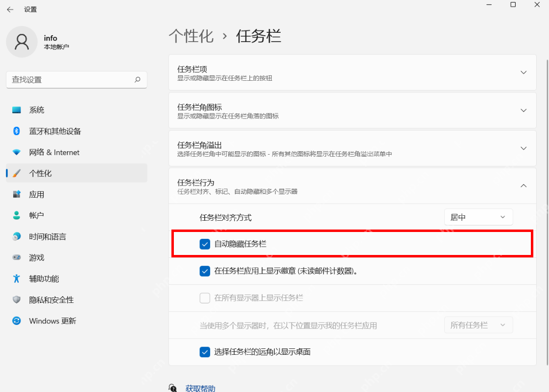Click the text 显示或隐藏显示在任务栏角落的图标

pos(228,116)
